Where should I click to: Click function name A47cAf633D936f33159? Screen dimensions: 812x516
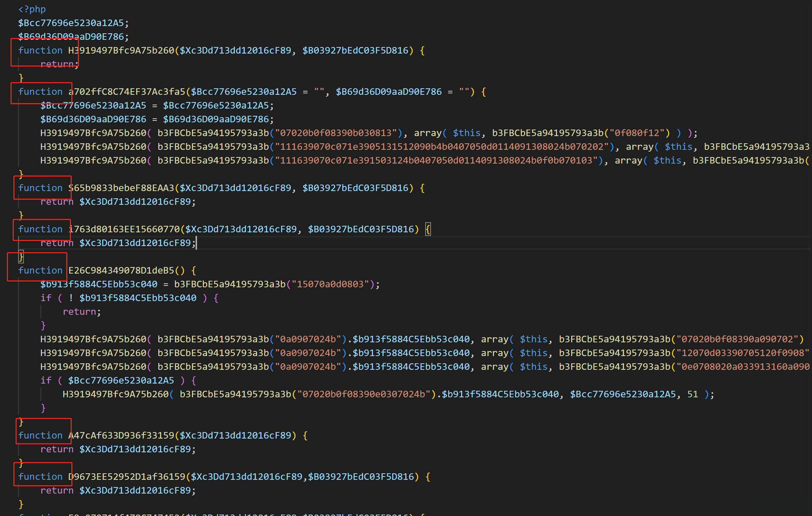tap(121, 435)
